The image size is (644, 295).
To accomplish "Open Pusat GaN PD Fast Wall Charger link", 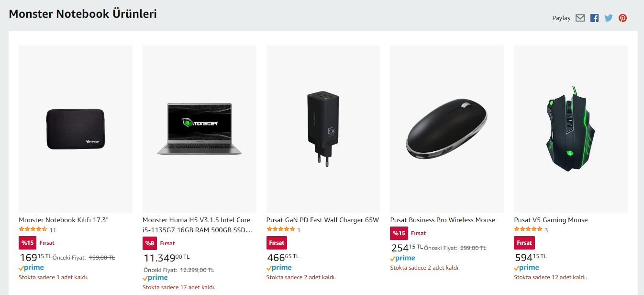I will 322,220.
